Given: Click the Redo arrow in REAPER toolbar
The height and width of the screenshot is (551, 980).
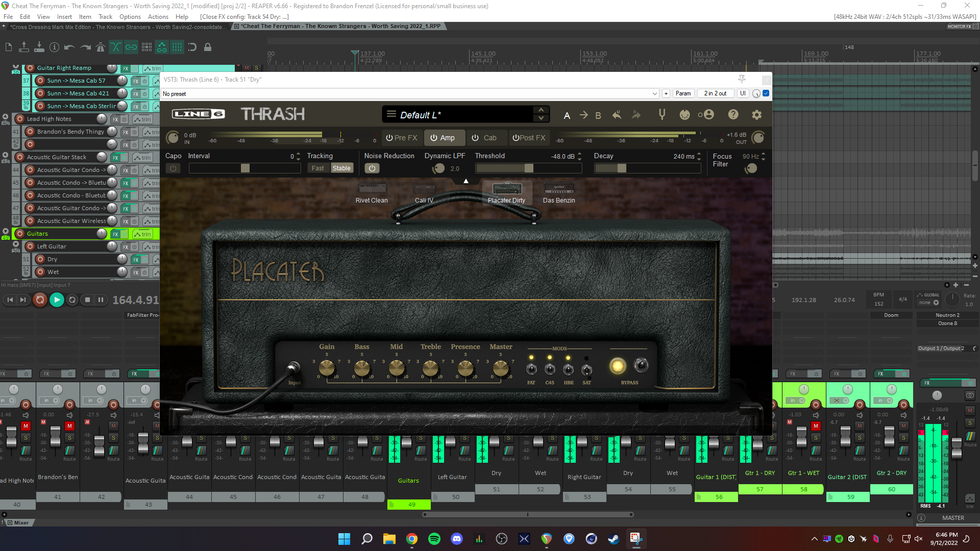Looking at the screenshot, I should 85,47.
